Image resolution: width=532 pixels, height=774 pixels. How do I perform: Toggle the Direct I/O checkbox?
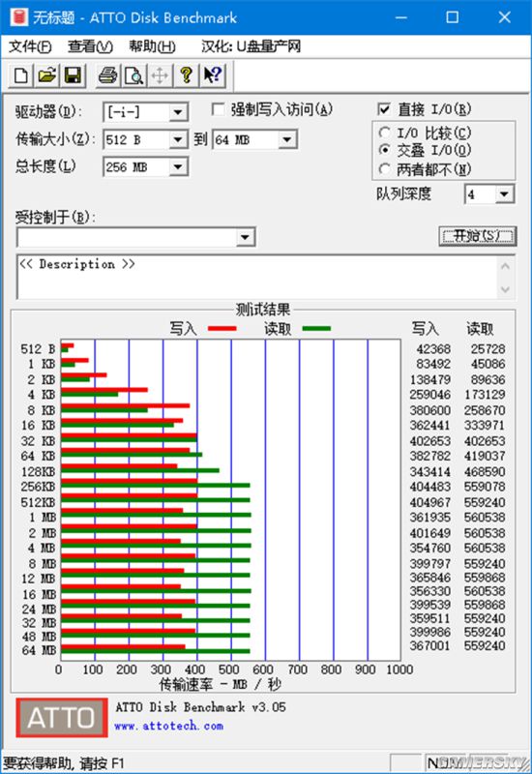pos(383,109)
